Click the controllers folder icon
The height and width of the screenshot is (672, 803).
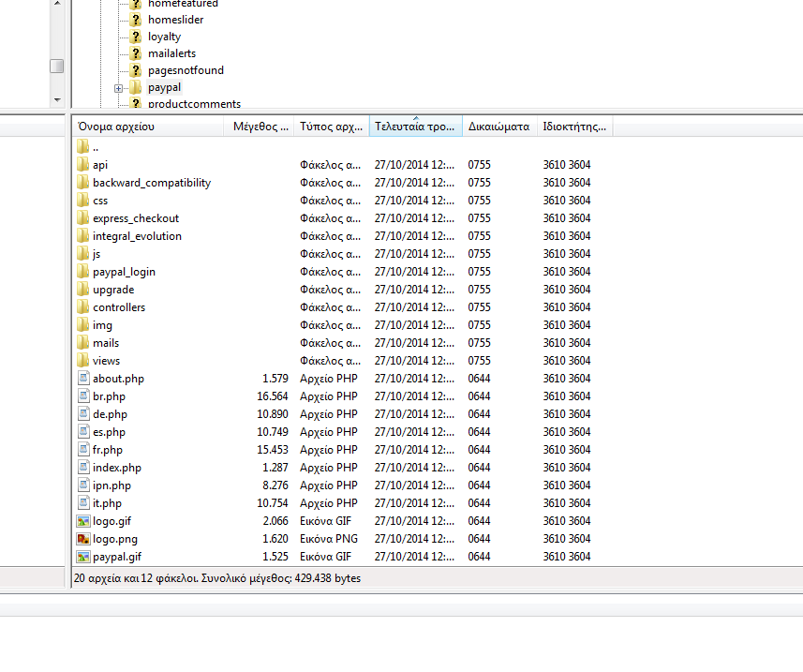(x=83, y=306)
